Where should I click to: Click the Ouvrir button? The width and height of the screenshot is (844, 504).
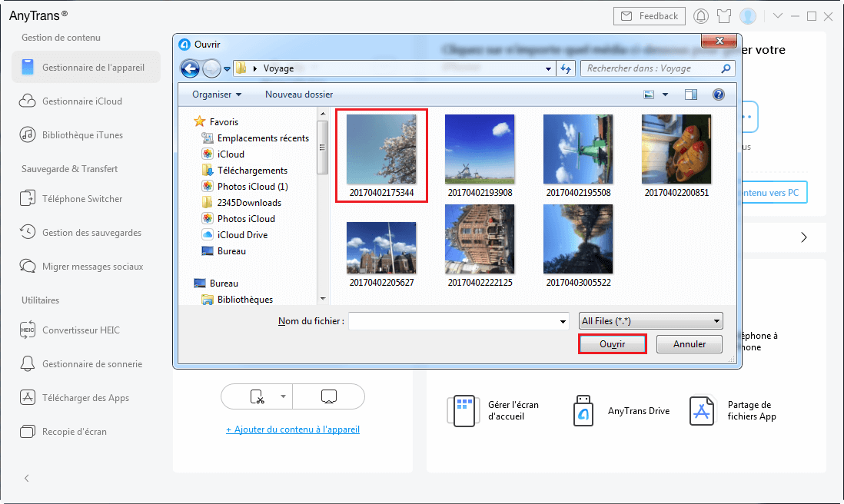613,344
